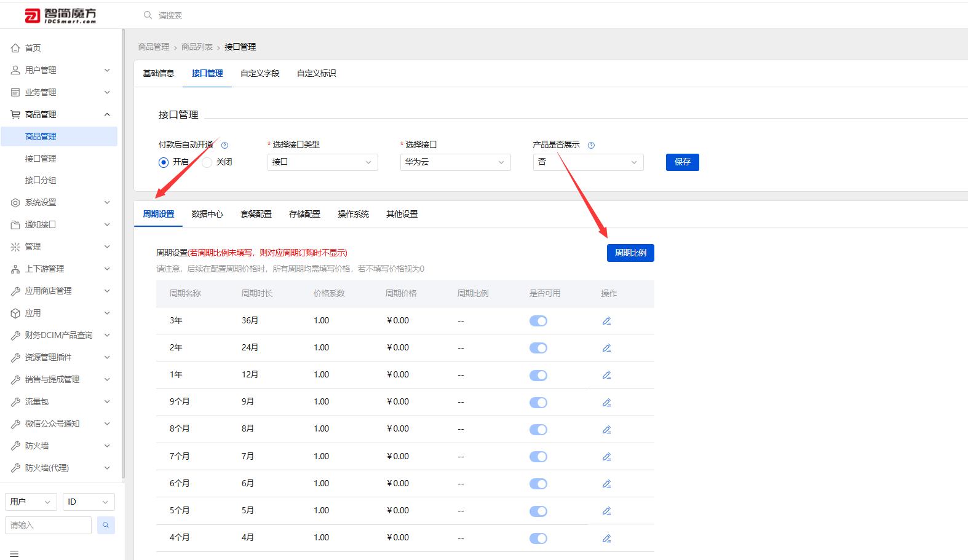The width and height of the screenshot is (968, 560).
Task: Expand the 业务管理 sidebar menu
Action: coord(107,92)
